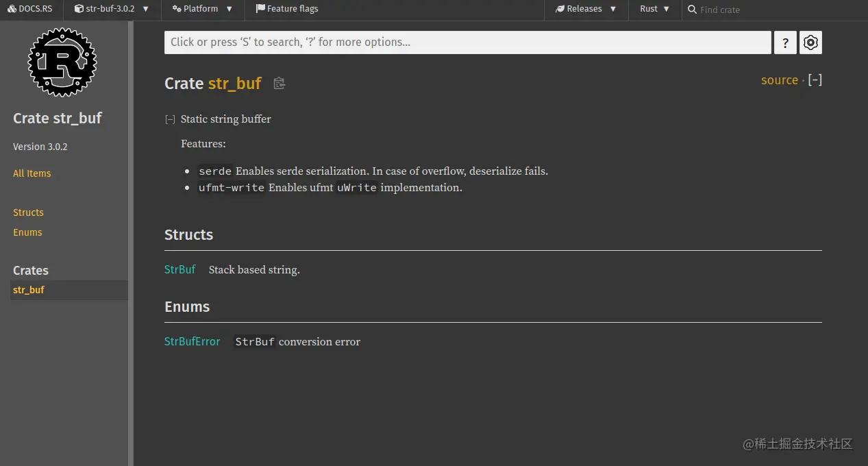The width and height of the screenshot is (868, 466).
Task: Open the settings gear icon
Action: click(x=810, y=42)
